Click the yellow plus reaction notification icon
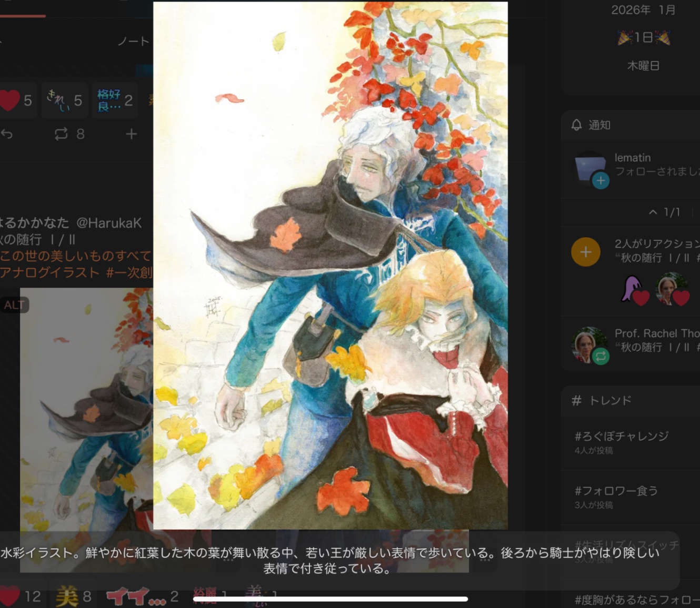This screenshot has width=700, height=608. (585, 252)
